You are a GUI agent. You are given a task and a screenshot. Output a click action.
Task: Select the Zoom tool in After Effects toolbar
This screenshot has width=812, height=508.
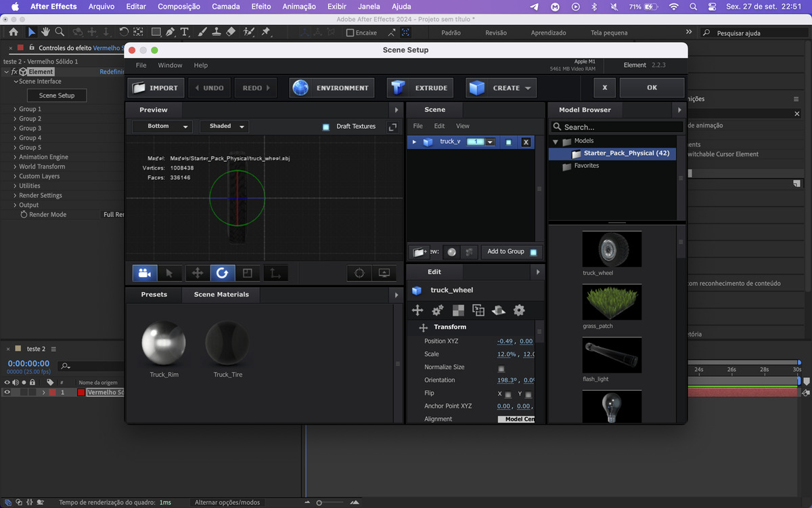(60, 32)
